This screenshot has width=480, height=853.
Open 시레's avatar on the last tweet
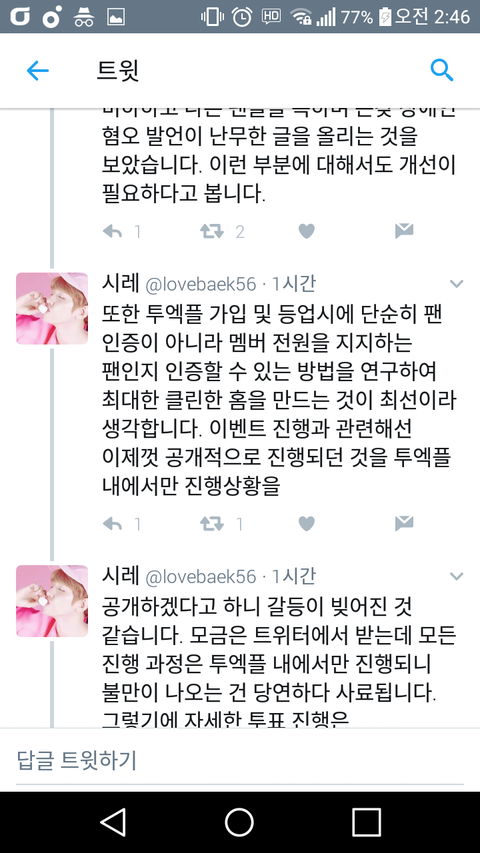coord(52,601)
